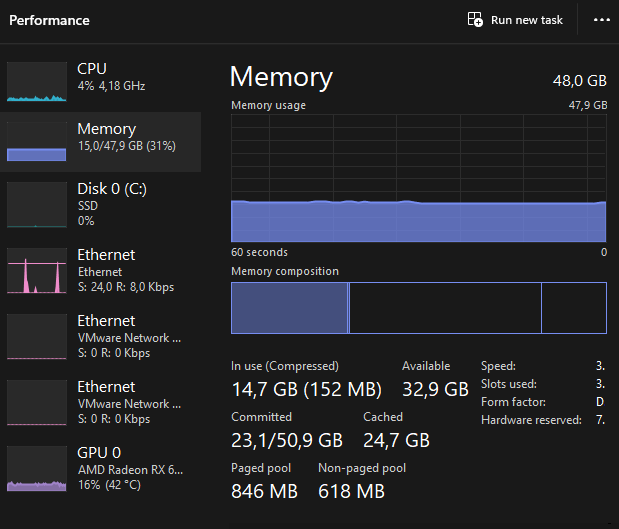The width and height of the screenshot is (619, 529).
Task: Select the first VMware Network Ethernet graph
Action: point(37,337)
